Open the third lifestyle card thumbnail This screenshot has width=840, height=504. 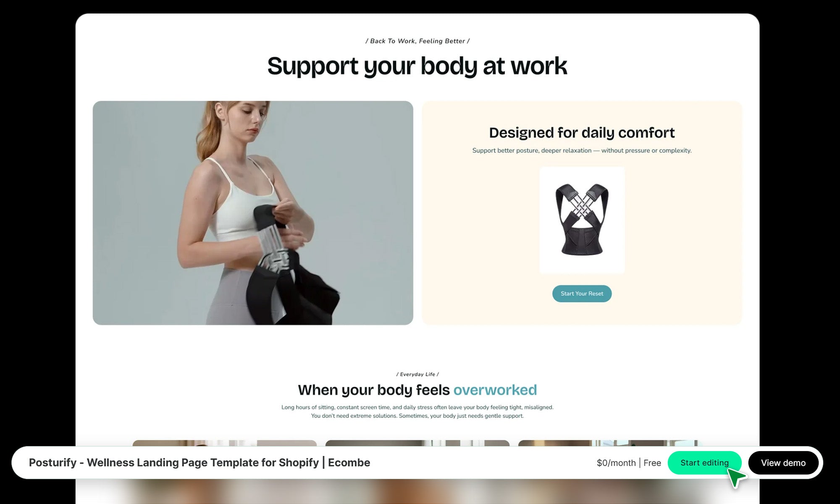[x=610, y=443]
